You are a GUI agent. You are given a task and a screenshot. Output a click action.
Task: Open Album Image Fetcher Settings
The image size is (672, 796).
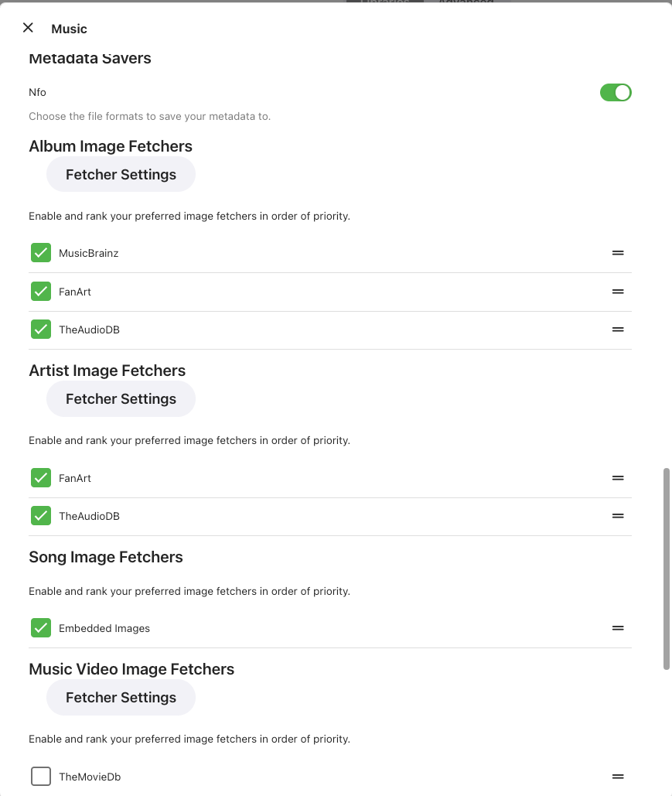[121, 175]
